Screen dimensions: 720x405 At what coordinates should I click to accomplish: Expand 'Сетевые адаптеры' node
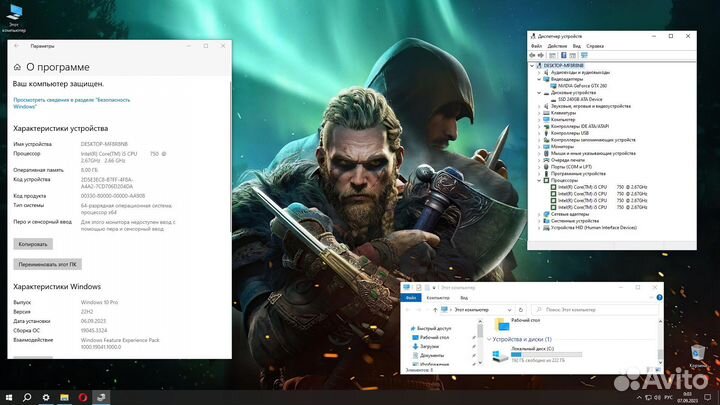pos(539,214)
